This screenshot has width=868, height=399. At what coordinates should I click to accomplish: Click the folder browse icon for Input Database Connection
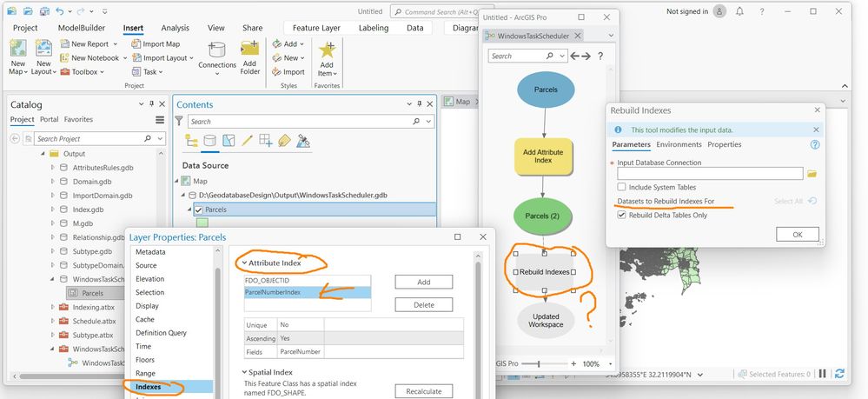coord(812,174)
